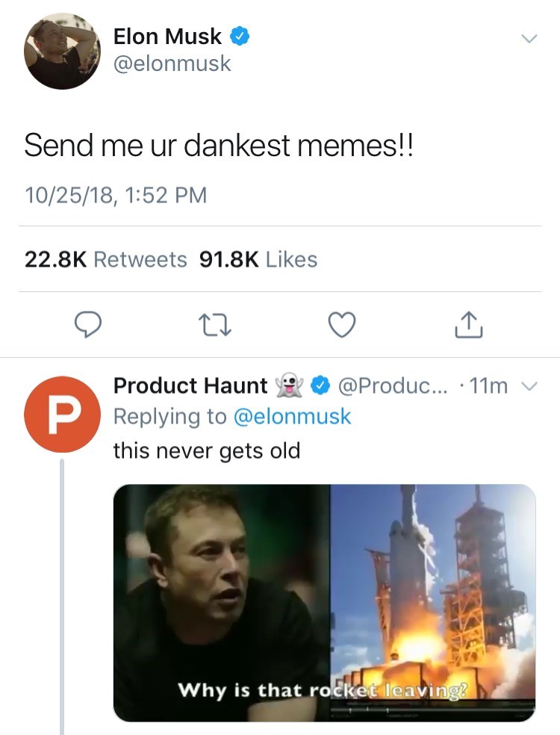Open the chevron menu on Elon's tweet
560x735 pixels.
(x=528, y=38)
